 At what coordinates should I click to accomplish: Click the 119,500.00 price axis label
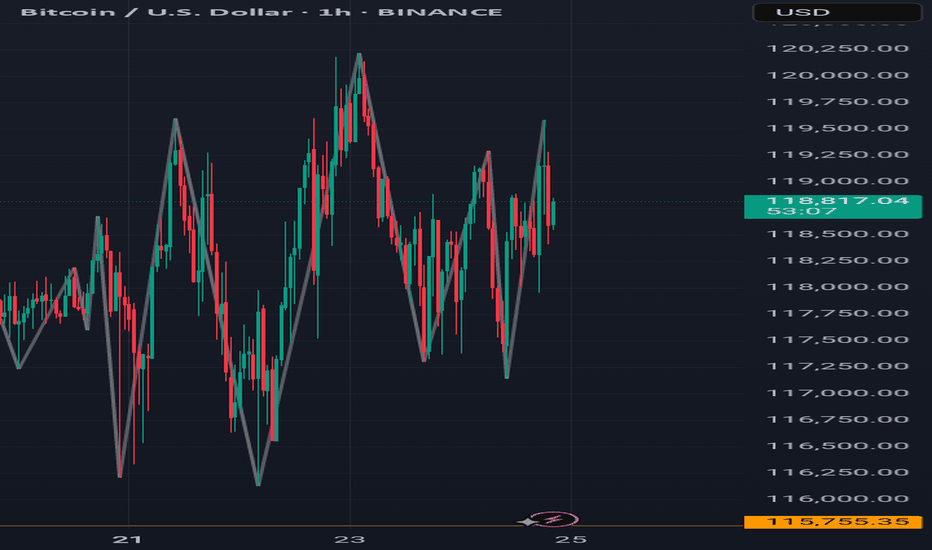pos(838,128)
